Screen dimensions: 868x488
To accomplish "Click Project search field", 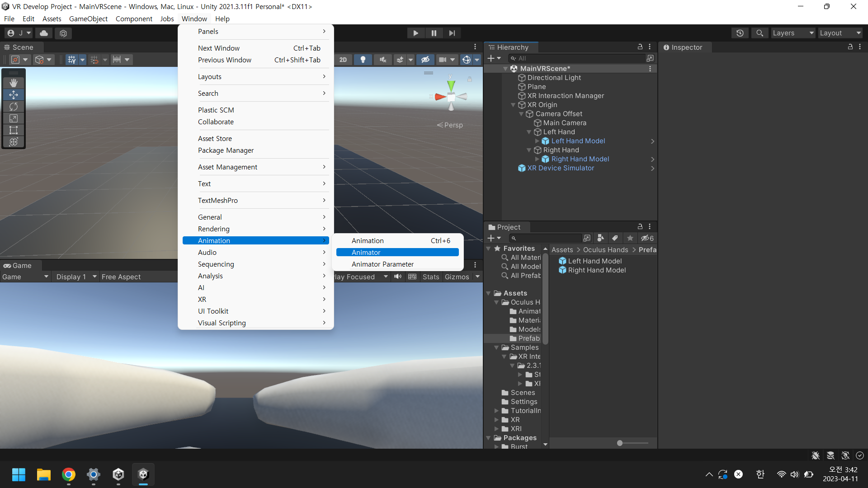I will coord(546,238).
